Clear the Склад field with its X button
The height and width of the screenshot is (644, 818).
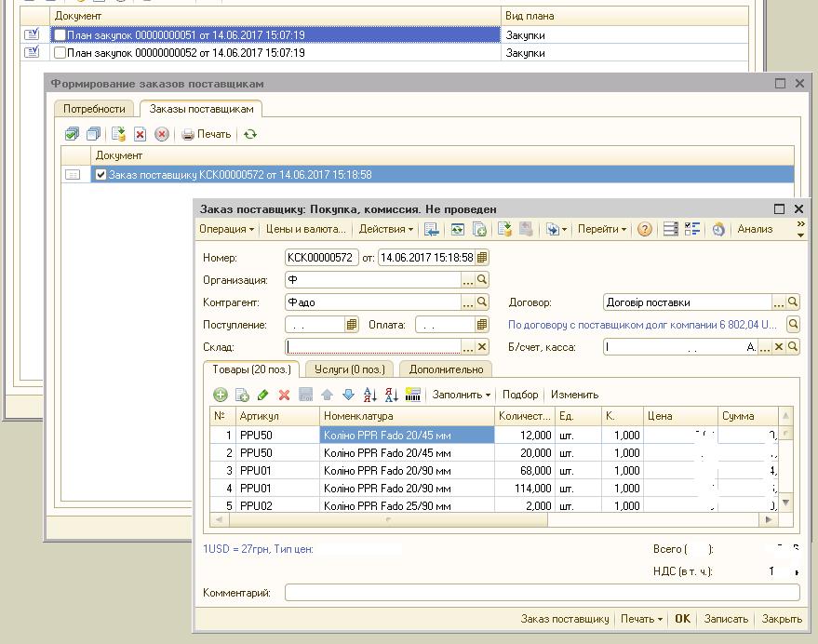coord(482,347)
